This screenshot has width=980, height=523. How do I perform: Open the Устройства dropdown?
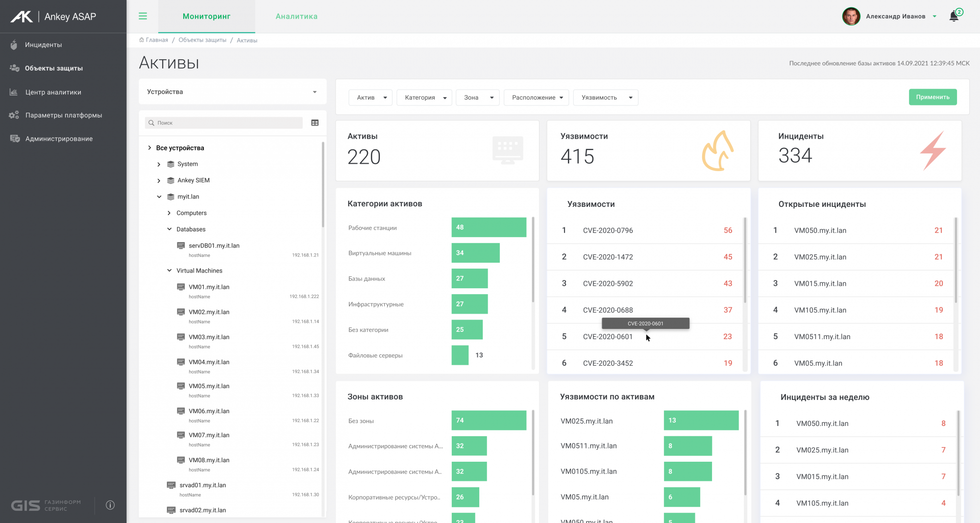(233, 92)
